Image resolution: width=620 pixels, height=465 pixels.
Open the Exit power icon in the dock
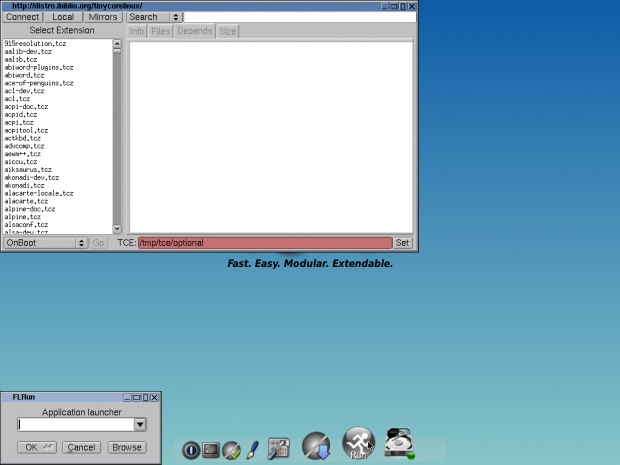[x=191, y=450]
